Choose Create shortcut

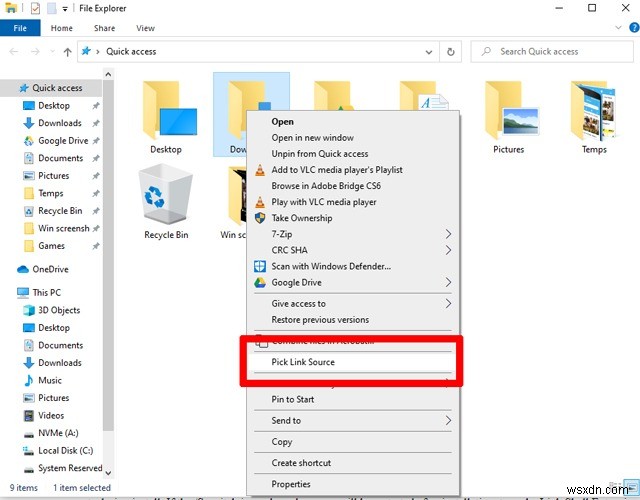tap(353, 463)
